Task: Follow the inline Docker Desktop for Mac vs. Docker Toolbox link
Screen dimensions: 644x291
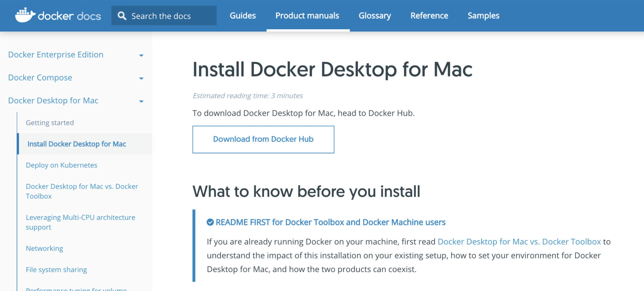Action: [519, 241]
